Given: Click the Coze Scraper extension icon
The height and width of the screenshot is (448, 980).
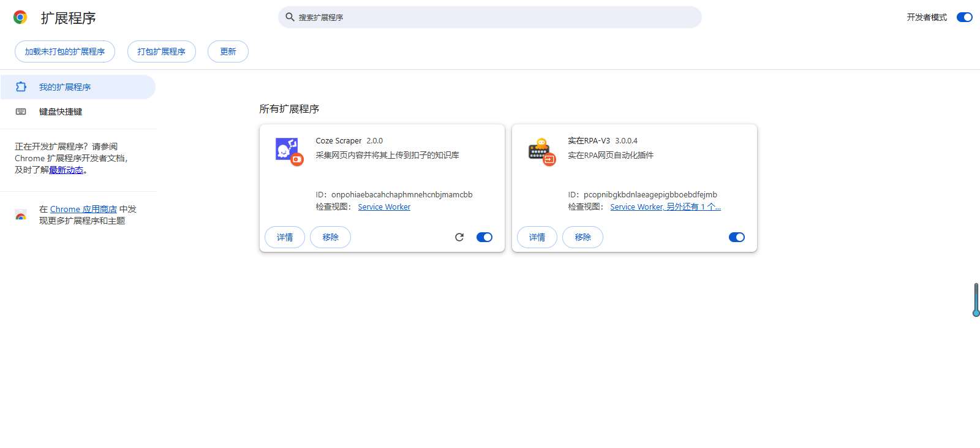Looking at the screenshot, I should pyautogui.click(x=289, y=151).
